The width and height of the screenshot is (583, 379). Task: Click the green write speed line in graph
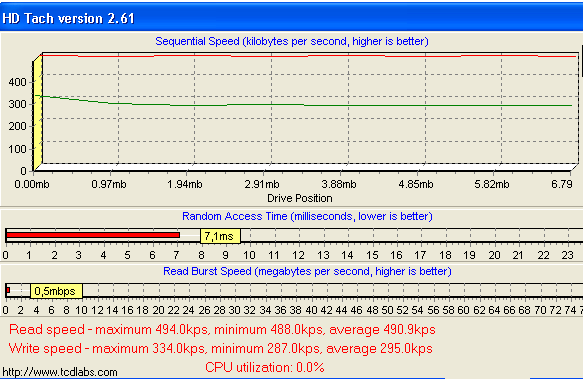coord(303,105)
